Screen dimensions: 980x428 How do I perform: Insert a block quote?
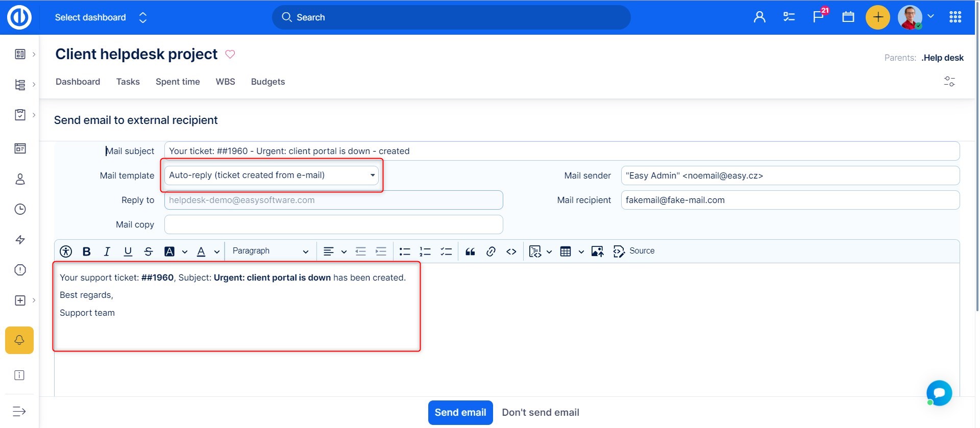pos(470,251)
